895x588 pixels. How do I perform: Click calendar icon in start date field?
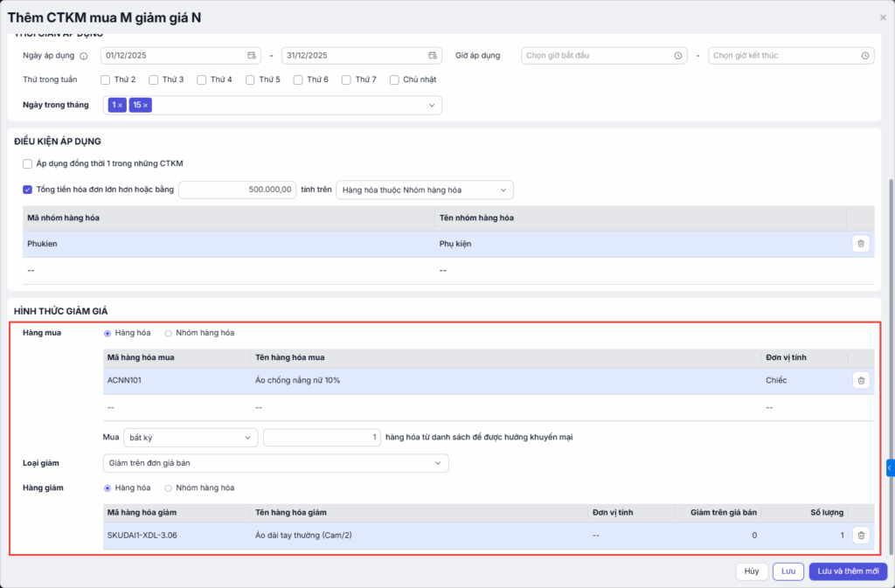tap(252, 56)
